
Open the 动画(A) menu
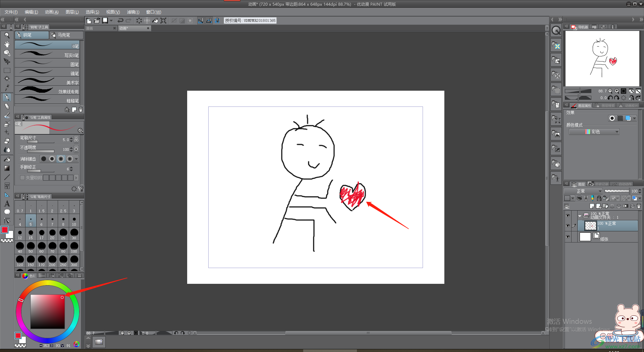pos(52,12)
